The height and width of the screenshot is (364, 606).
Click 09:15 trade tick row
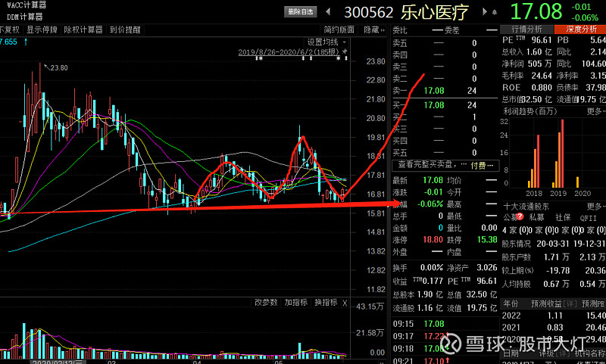coord(445,324)
